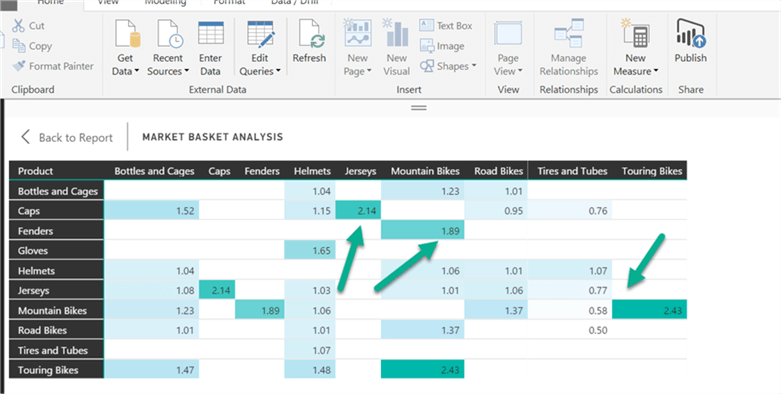The height and width of the screenshot is (394, 781).
Task: Expand the Shapes dropdown arrow
Action: [x=474, y=66]
